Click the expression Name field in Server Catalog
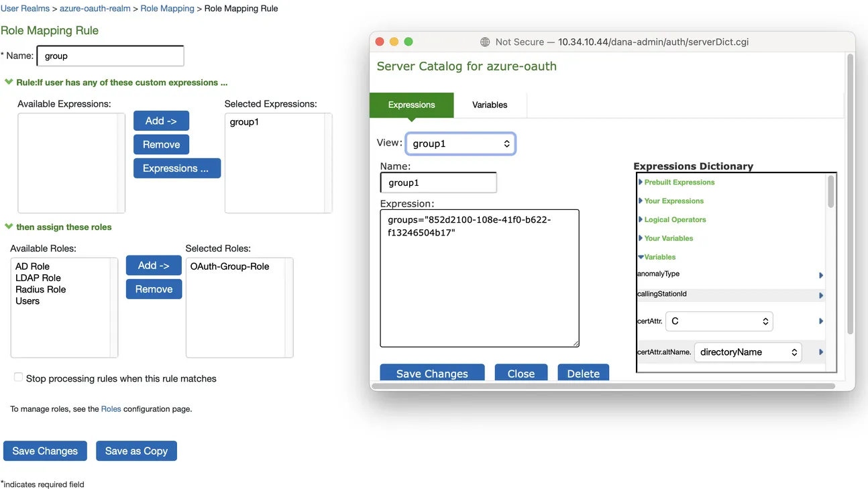Viewport: 868px width, 489px height. (439, 182)
